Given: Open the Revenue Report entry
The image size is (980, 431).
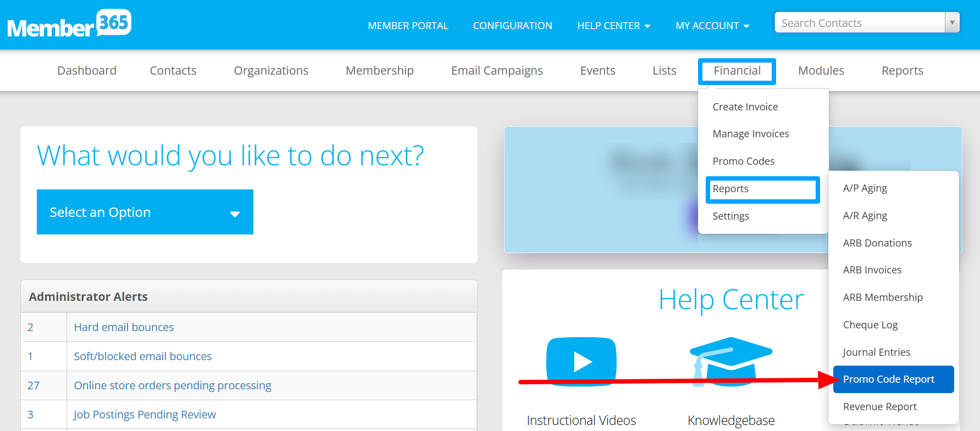Looking at the screenshot, I should [x=879, y=407].
